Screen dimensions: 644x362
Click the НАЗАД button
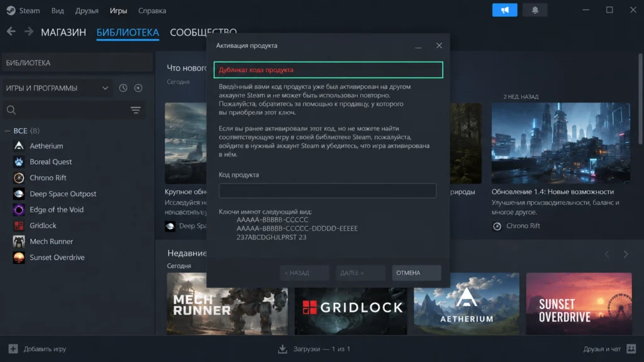pos(304,273)
